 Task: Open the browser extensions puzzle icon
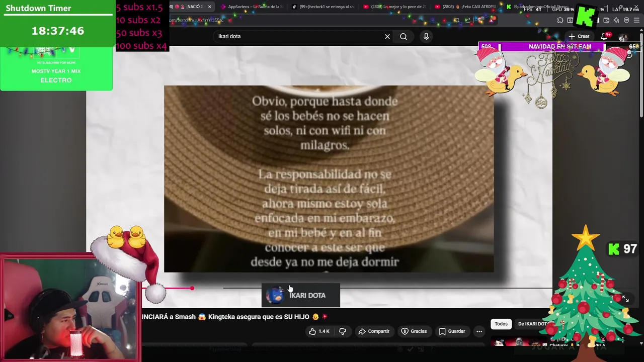click(x=560, y=20)
